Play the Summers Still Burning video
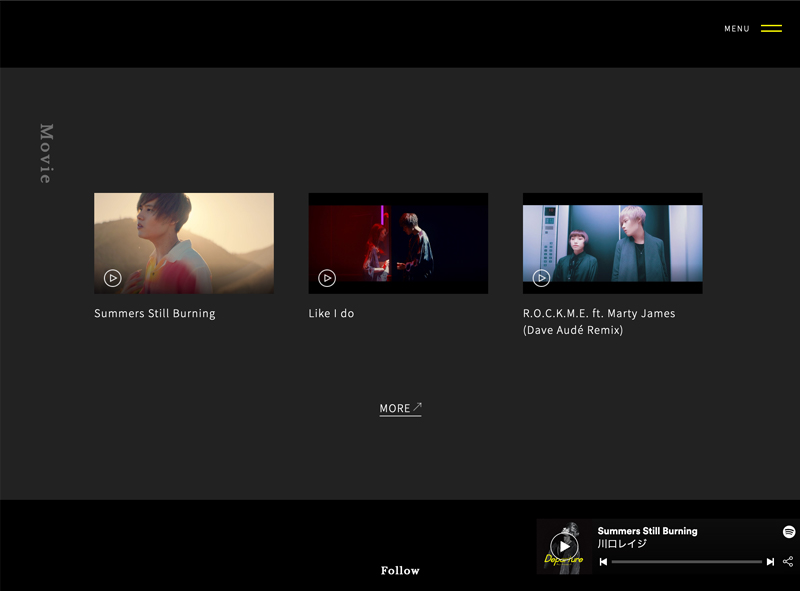Screen dimensions: 800x591 click(x=113, y=278)
